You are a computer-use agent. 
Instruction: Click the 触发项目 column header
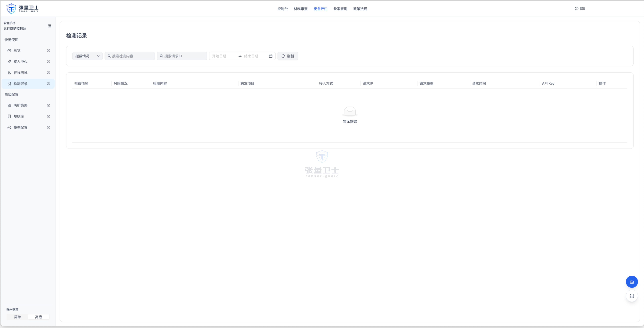coord(247,83)
